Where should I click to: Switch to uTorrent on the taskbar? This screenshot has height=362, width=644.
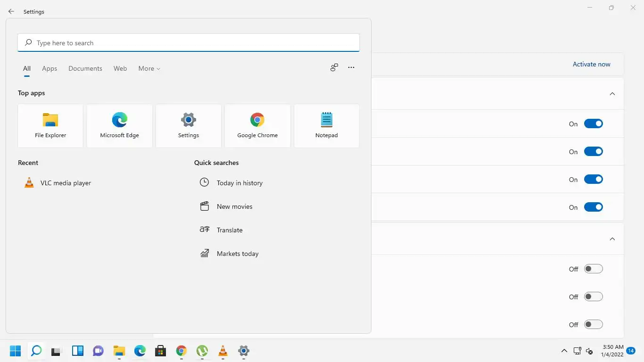point(202,351)
